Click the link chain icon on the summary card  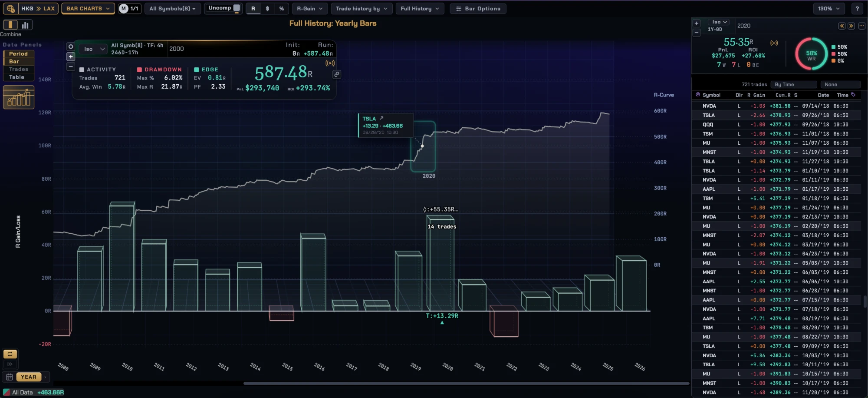click(336, 74)
